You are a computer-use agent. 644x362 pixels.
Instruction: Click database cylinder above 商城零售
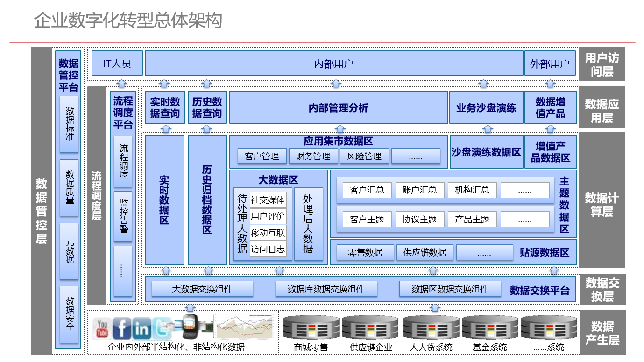click(311, 328)
